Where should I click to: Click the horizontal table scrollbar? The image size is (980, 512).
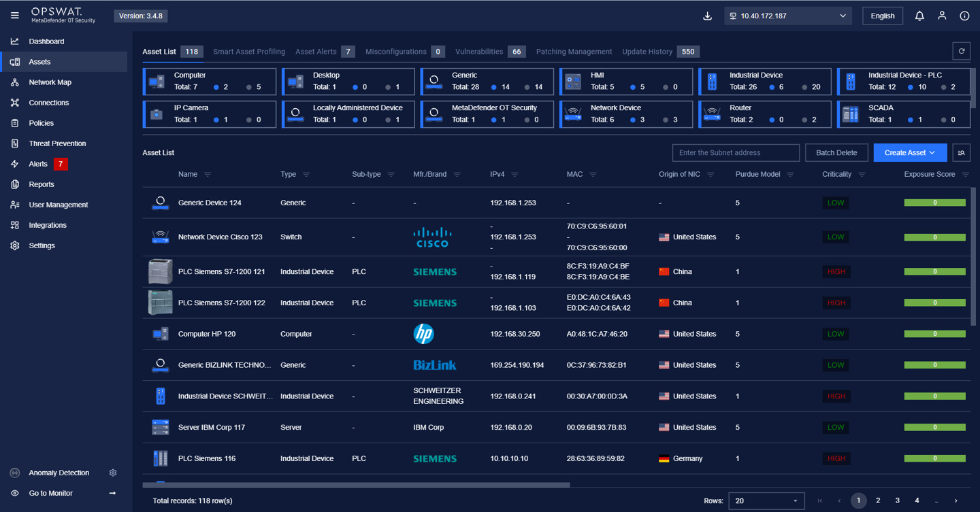click(356, 485)
